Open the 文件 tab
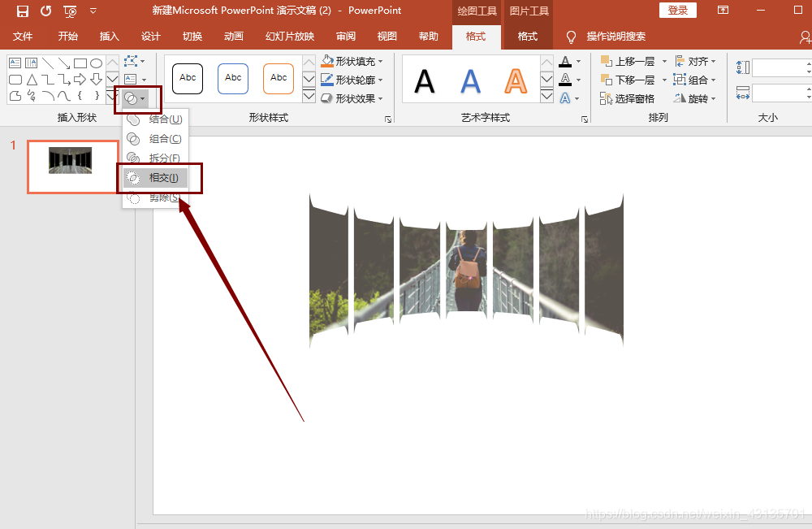The image size is (812, 529). point(23,37)
